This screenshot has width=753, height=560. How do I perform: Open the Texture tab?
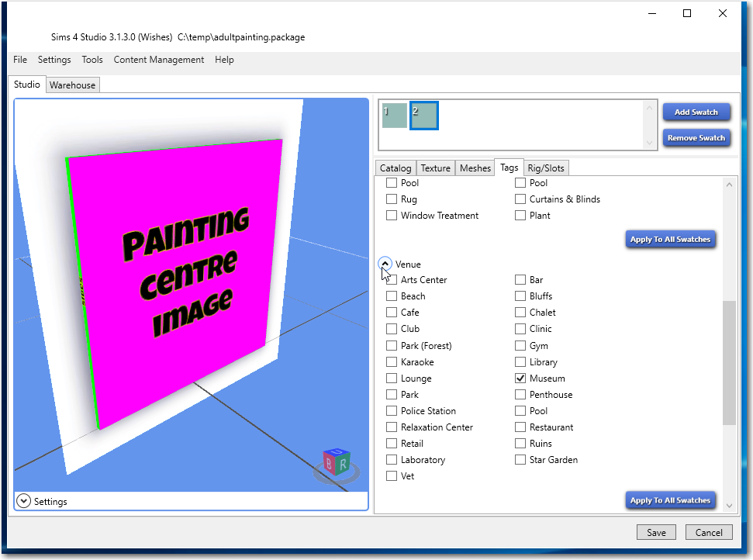(435, 168)
